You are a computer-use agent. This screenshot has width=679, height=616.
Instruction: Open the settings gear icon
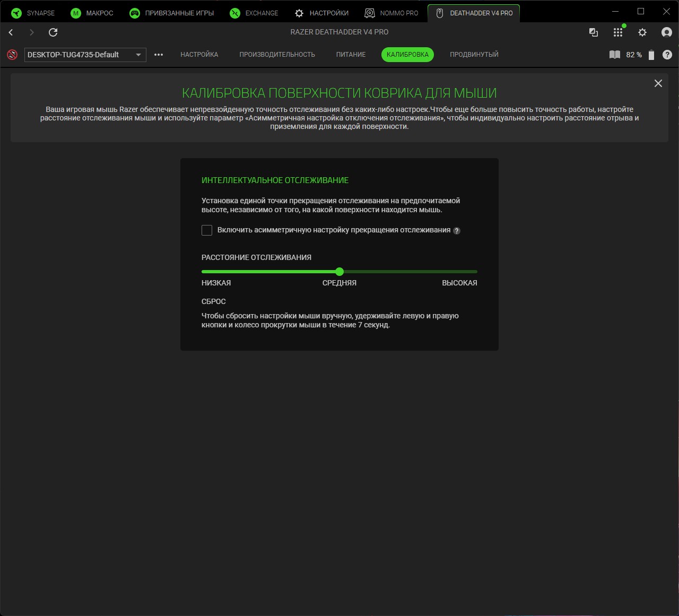click(x=642, y=32)
